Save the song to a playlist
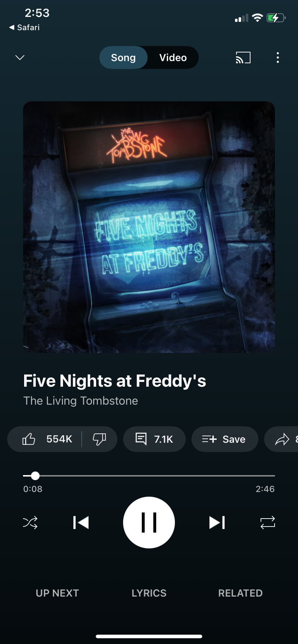Screen dimensions: 298x644 [x=225, y=439]
